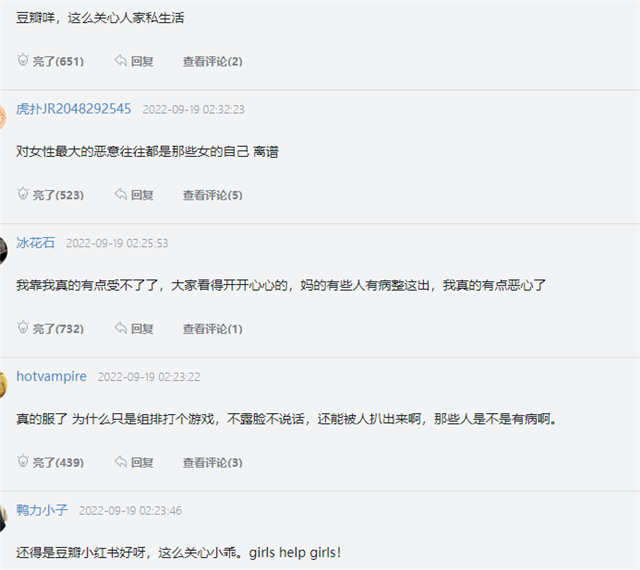Image resolution: width=640 pixels, height=570 pixels.
Task: Reply to the top 豆瓣咩 comment
Action: click(134, 61)
